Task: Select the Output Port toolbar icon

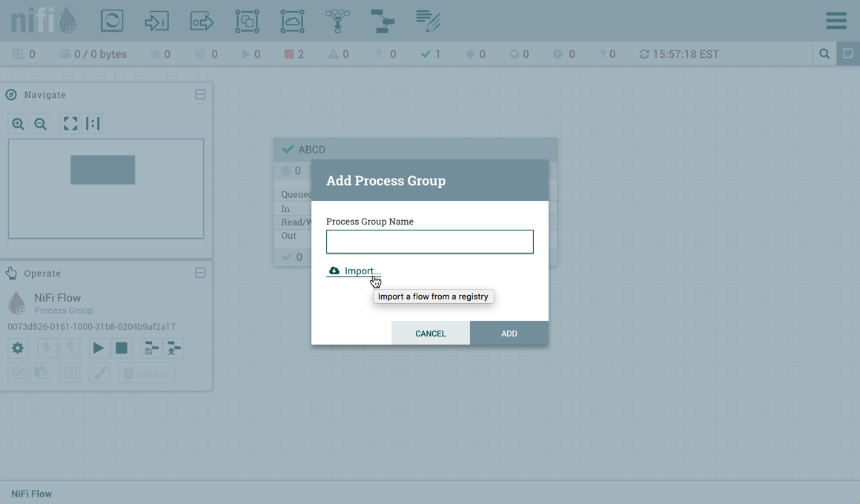Action: point(202,21)
